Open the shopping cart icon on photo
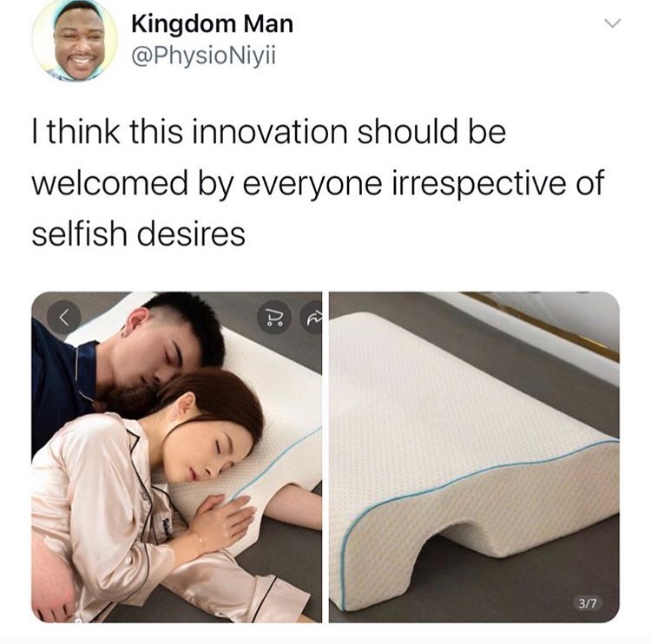The image size is (651, 644). (275, 319)
